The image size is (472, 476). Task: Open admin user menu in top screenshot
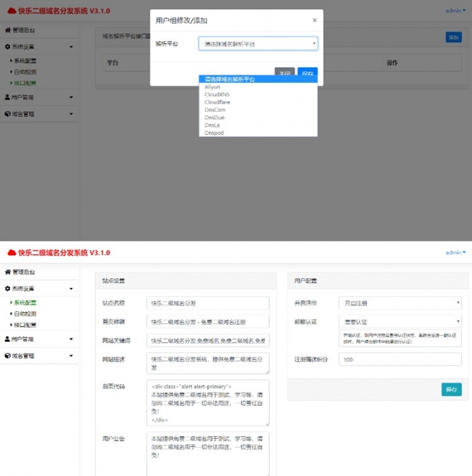point(455,11)
